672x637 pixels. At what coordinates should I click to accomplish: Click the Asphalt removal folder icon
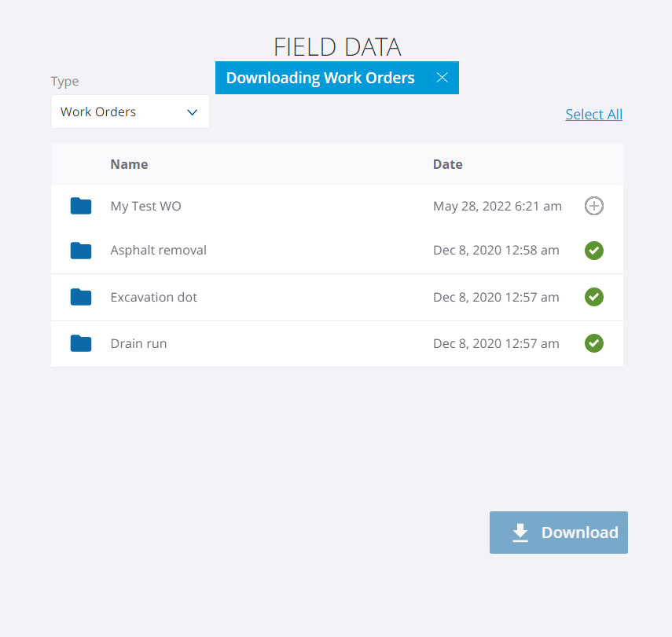coord(81,251)
